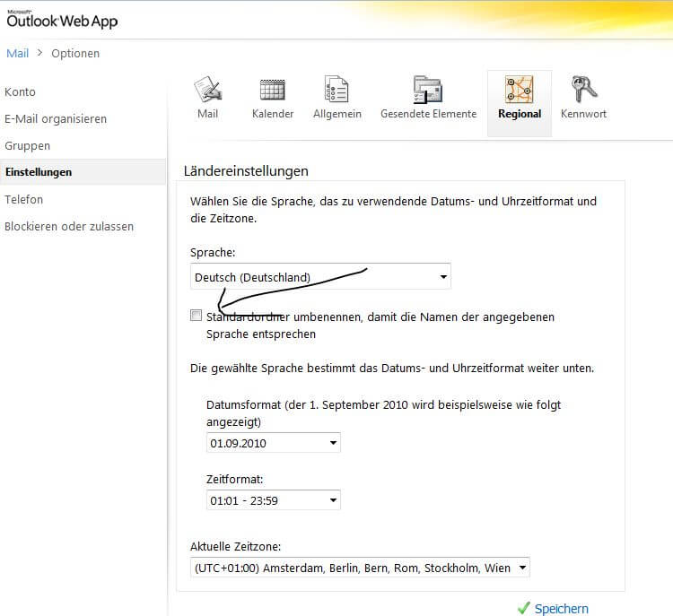Click the Zeitformat label
673x616 pixels.
pyautogui.click(x=235, y=479)
